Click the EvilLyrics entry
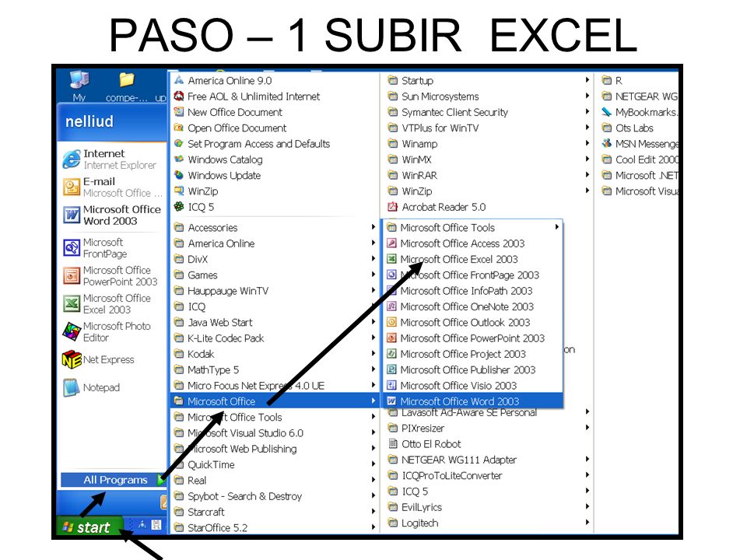The image size is (747, 560). tap(487, 507)
